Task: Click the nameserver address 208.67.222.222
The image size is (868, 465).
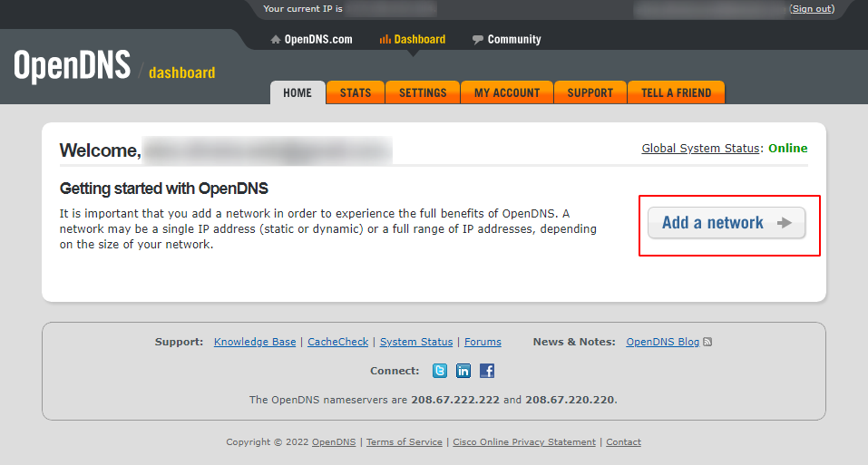Action: 455,400
